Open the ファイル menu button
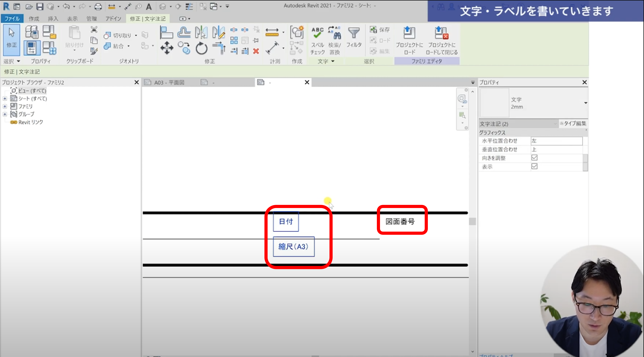This screenshot has height=357, width=644. [x=12, y=19]
